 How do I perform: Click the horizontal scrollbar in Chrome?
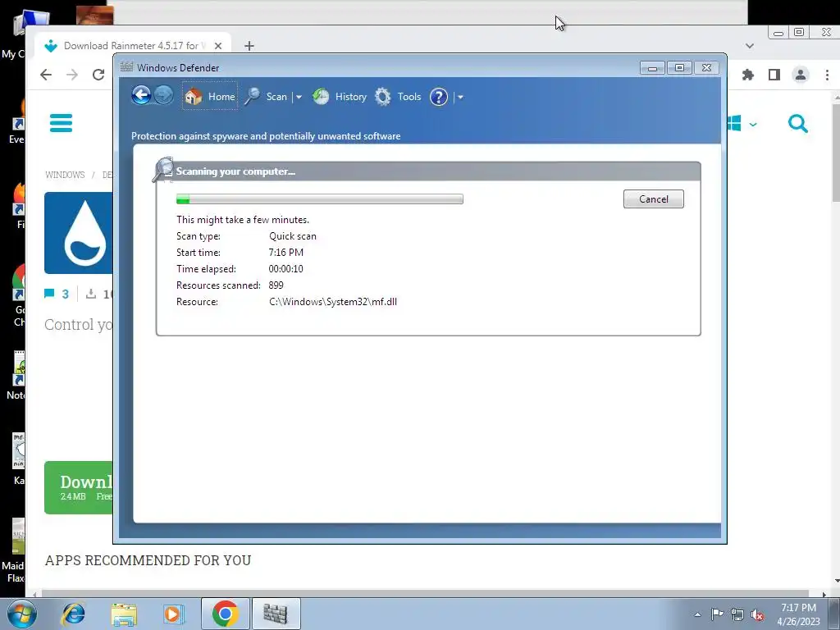pos(425,594)
